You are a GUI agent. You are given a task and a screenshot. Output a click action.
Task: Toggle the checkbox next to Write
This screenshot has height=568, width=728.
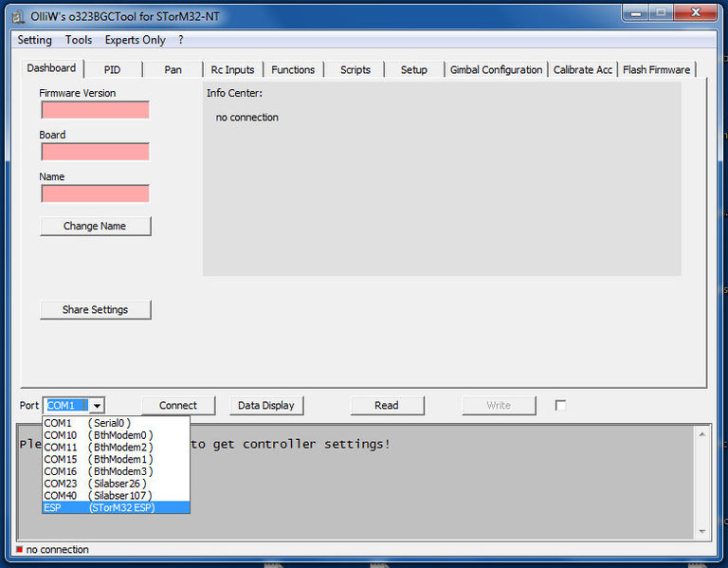point(560,406)
